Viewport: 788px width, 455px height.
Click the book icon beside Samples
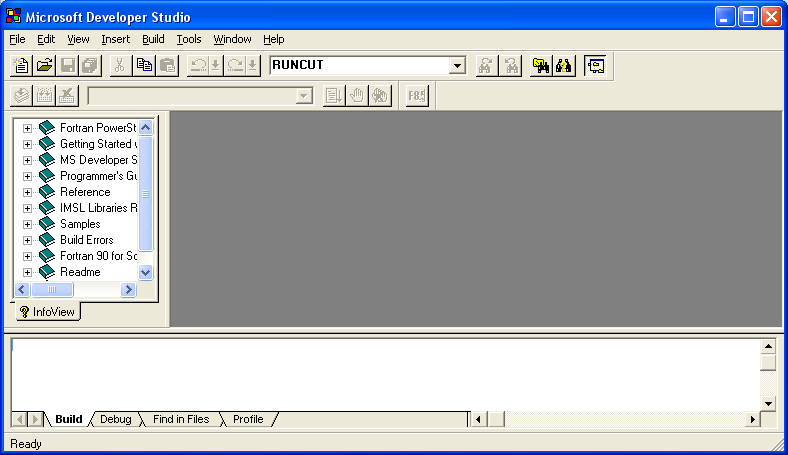(x=47, y=224)
